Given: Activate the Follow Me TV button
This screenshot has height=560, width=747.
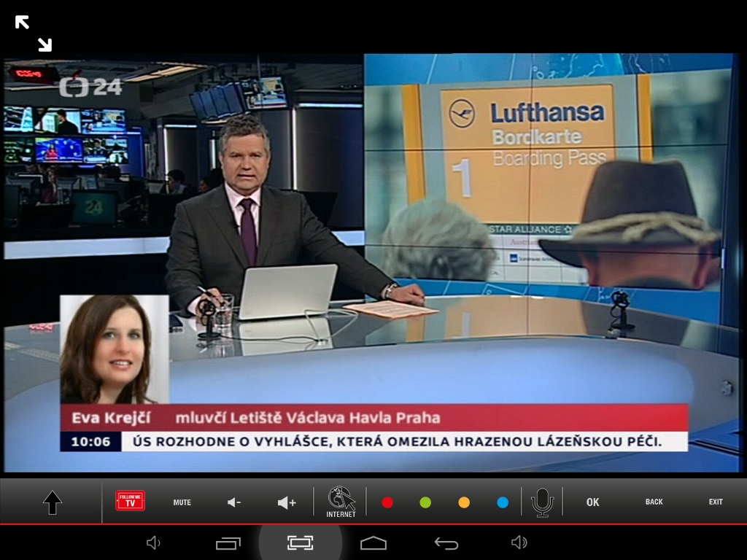Looking at the screenshot, I should point(130,501).
